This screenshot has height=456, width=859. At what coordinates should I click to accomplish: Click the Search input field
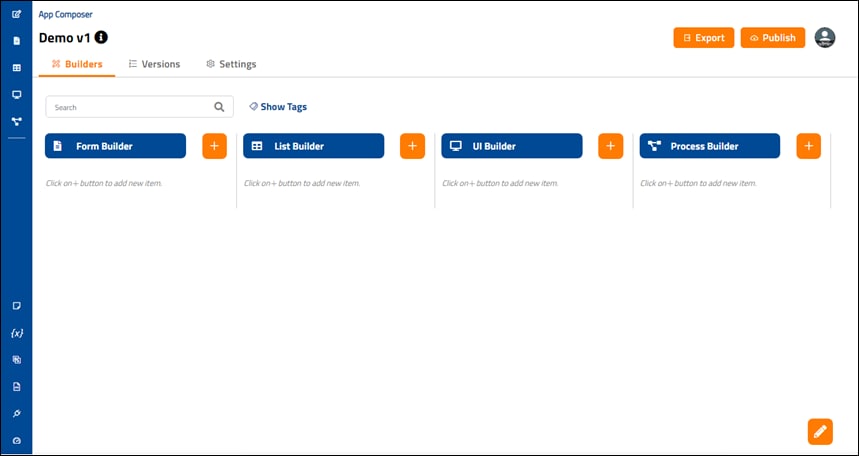pos(139,107)
